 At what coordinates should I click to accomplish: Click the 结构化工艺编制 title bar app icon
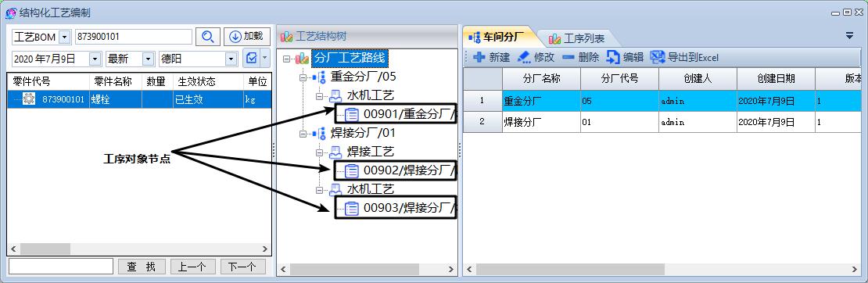10,13
